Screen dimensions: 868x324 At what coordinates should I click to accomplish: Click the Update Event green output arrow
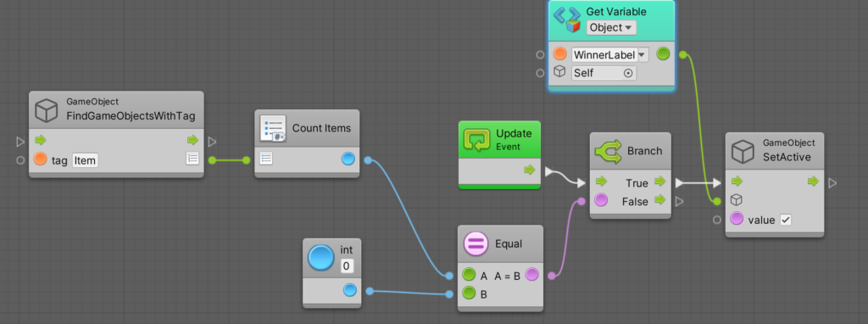[x=530, y=170]
